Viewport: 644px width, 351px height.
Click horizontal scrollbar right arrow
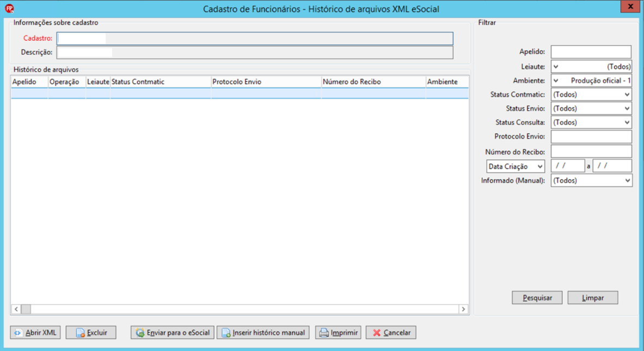click(463, 309)
